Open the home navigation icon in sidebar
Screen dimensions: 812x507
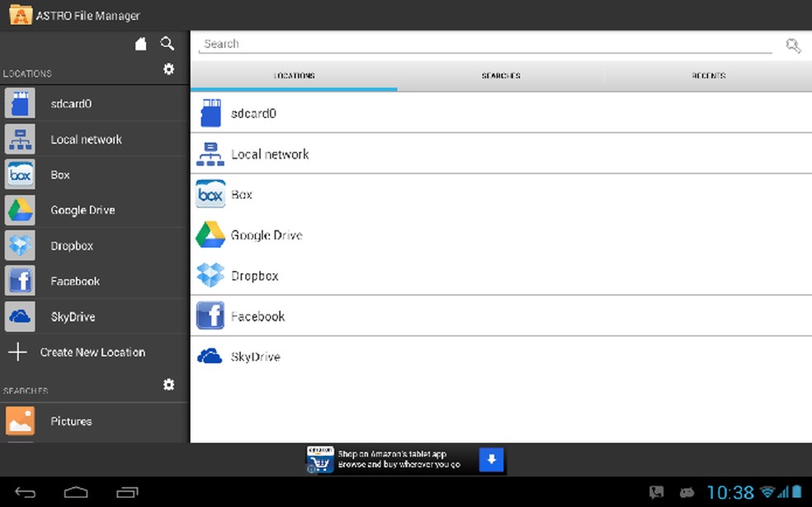point(140,43)
